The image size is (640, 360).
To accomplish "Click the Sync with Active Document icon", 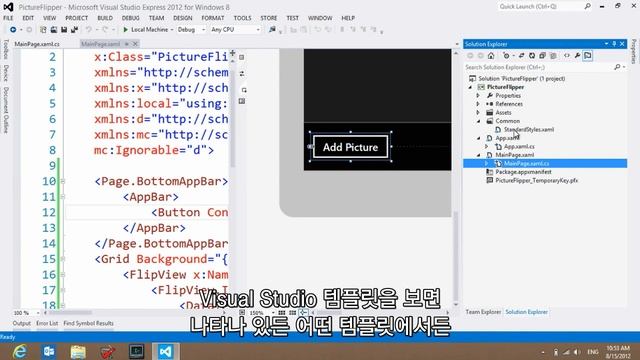I will (x=522, y=56).
